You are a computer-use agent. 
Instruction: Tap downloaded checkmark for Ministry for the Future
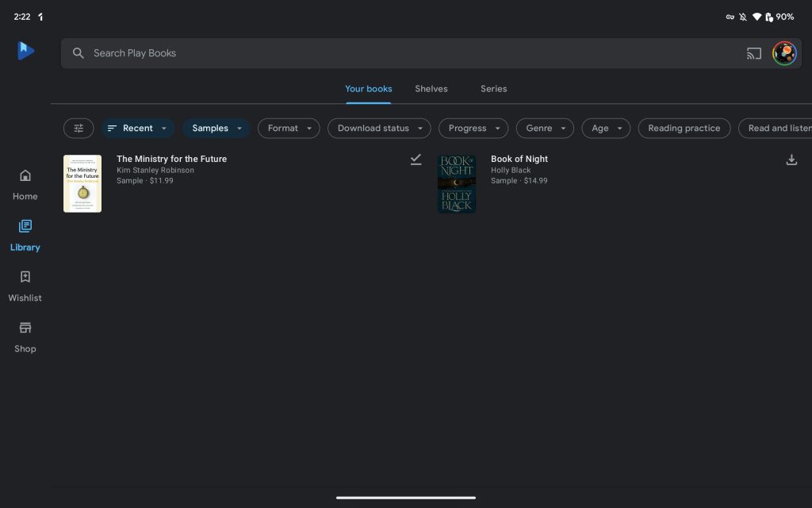point(416,160)
